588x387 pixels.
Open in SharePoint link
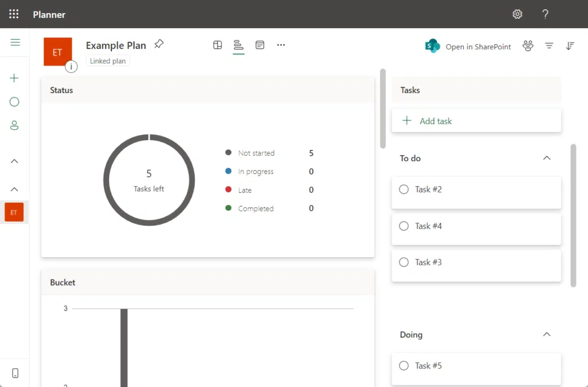[x=478, y=47]
